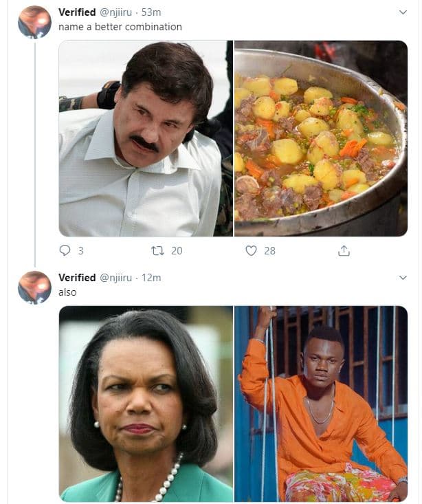Screen dimensions: 422x504
Task: Click the 12m timestamp
Action: coord(151,278)
